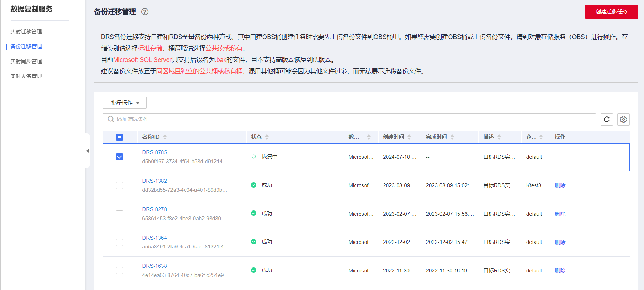Click success status icon for DRS-8278
This screenshot has width=644, height=290.
tap(253, 213)
